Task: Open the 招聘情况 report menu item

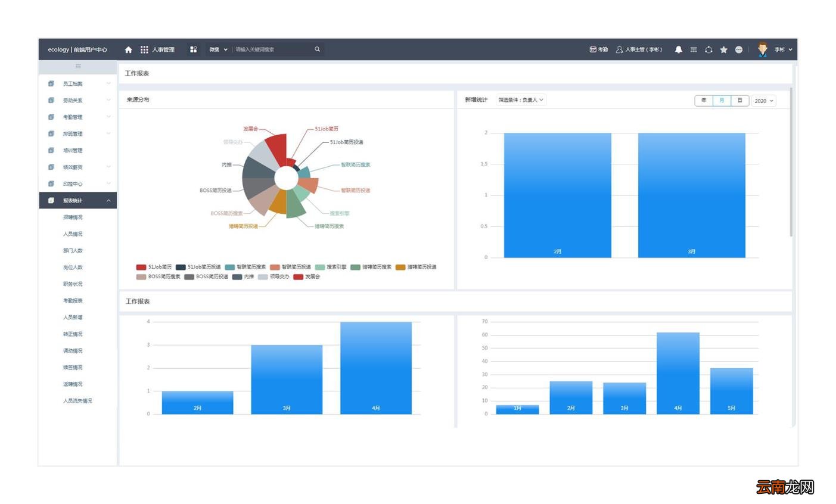Action: 73,217
